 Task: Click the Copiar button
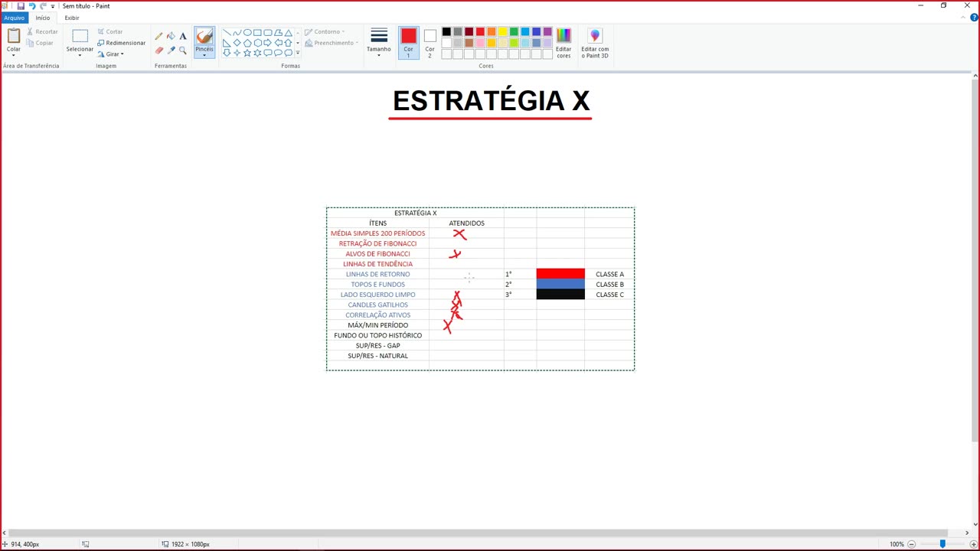(41, 43)
